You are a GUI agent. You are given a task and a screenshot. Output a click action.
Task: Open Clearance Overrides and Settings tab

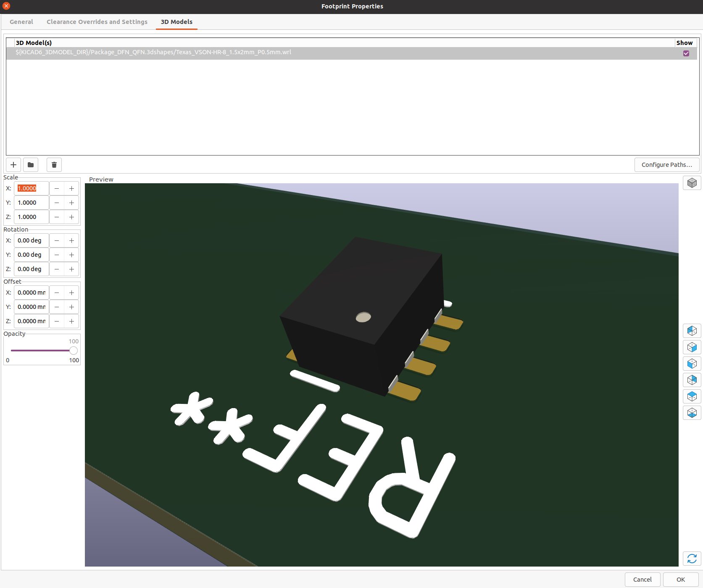97,22
